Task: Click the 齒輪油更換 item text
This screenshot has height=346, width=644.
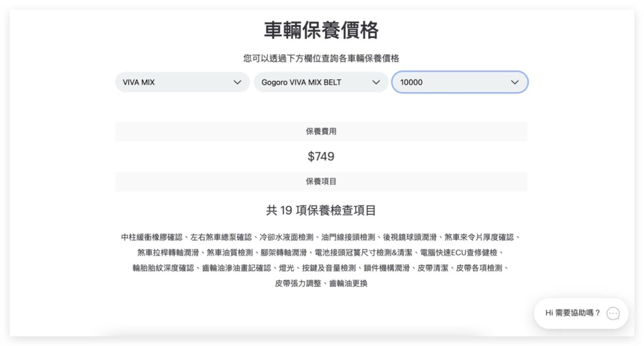Action: click(348, 284)
